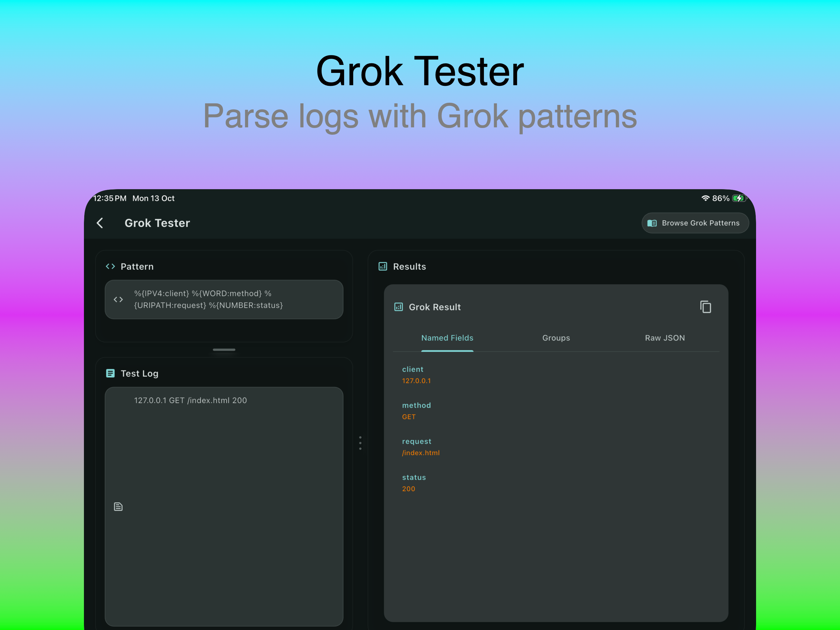The width and height of the screenshot is (840, 630).
Task: Click the divider handle below the Pattern card
Action: coord(224,349)
